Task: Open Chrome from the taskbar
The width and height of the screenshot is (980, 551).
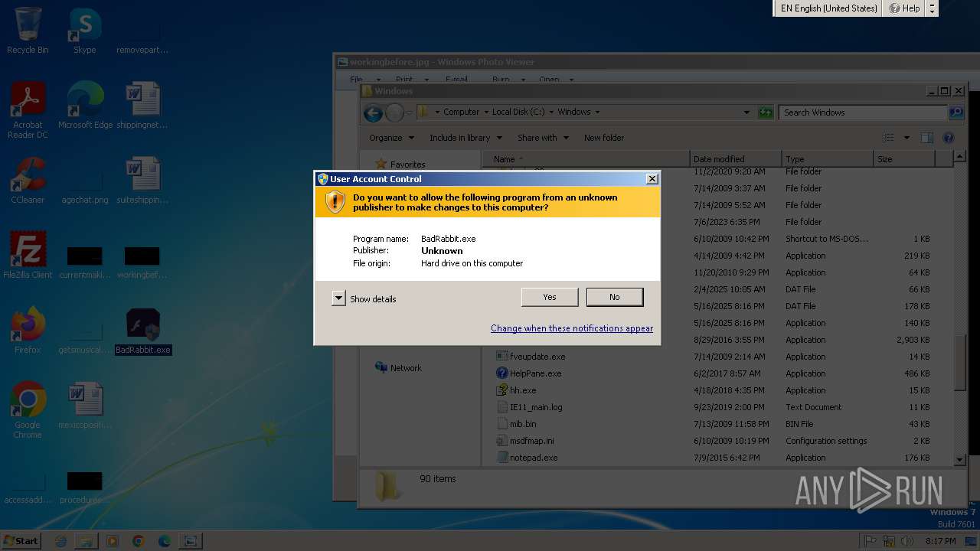Action: tap(138, 541)
